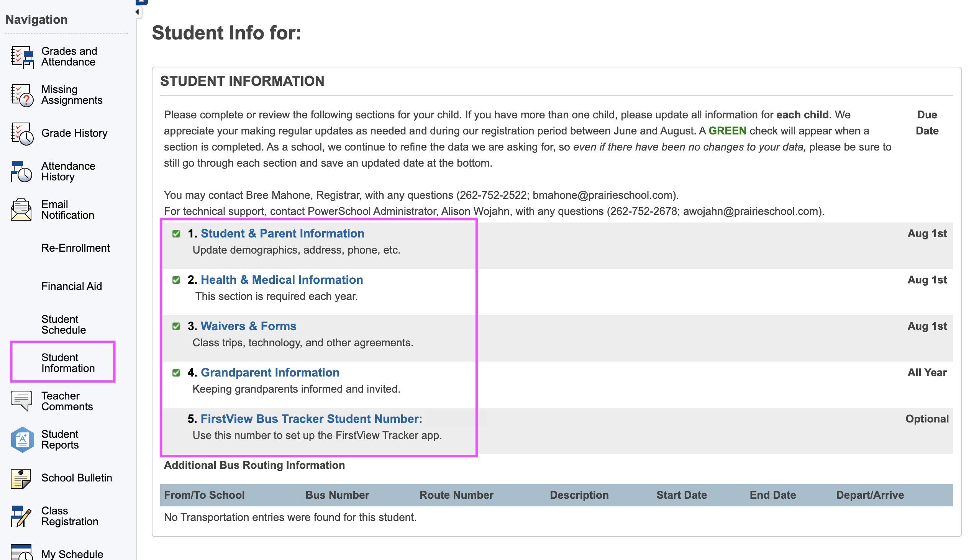Click the Description column header
The height and width of the screenshot is (560, 974).
579,495
